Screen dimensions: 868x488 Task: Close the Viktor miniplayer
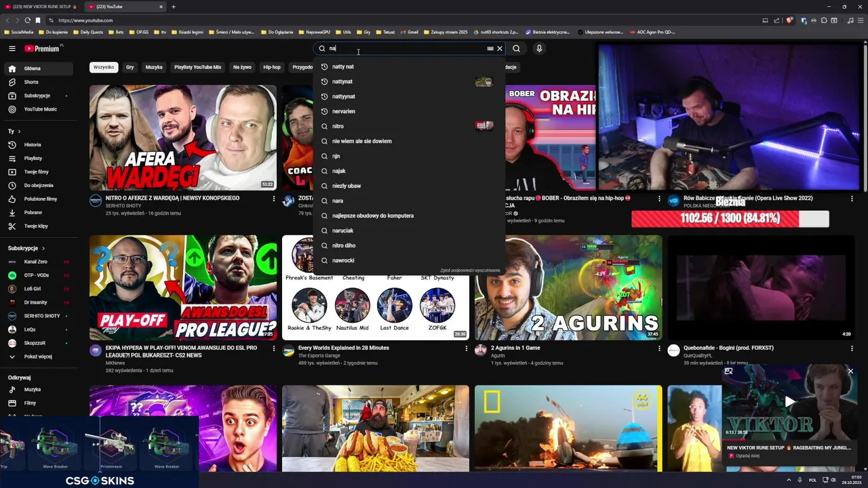(850, 371)
